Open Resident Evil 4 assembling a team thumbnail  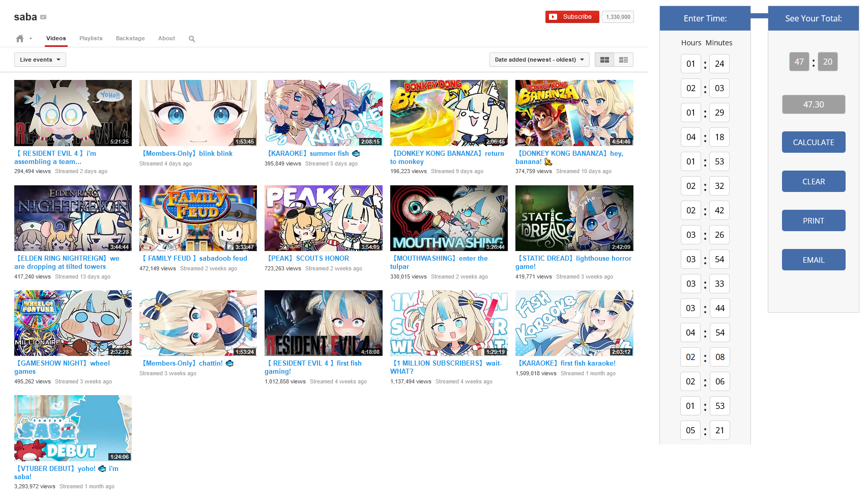tap(73, 113)
